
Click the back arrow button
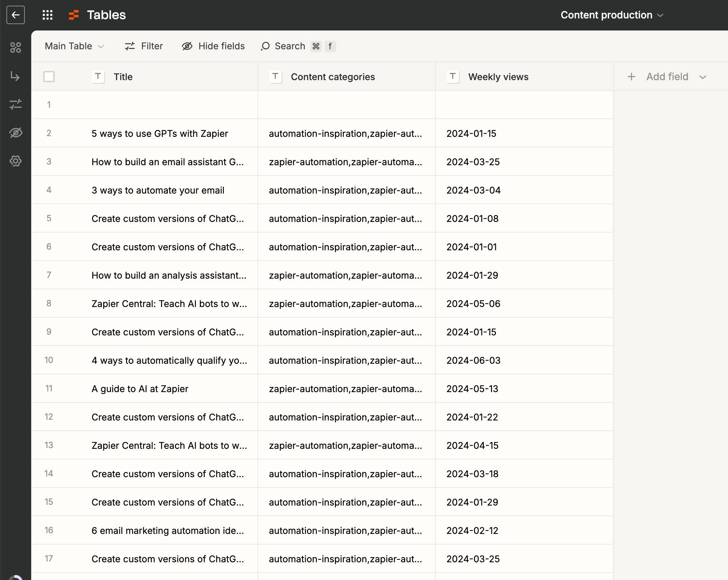(x=16, y=15)
